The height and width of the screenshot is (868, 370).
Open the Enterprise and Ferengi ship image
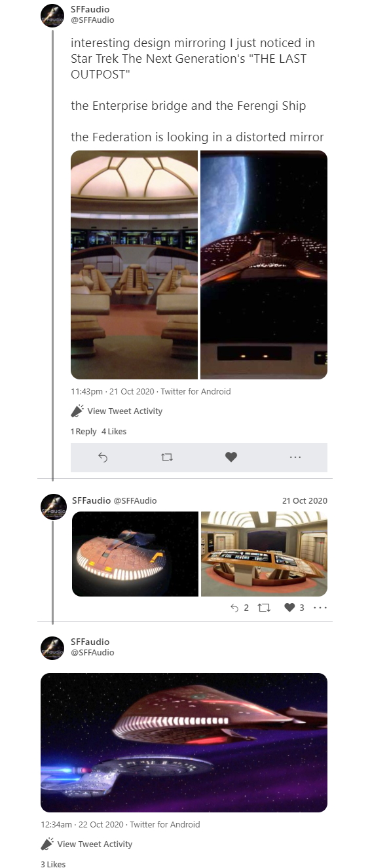pyautogui.click(x=184, y=742)
